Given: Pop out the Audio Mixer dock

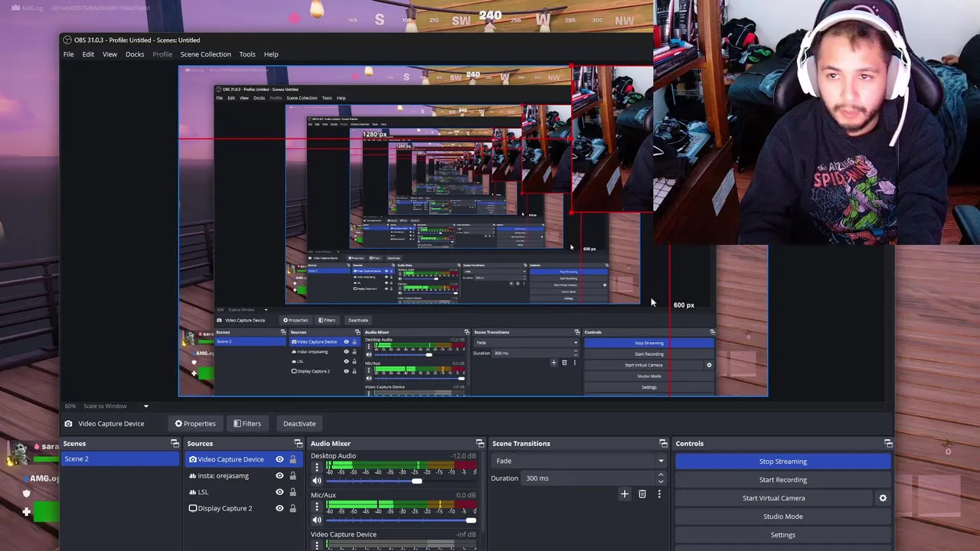Looking at the screenshot, I should pos(480,444).
